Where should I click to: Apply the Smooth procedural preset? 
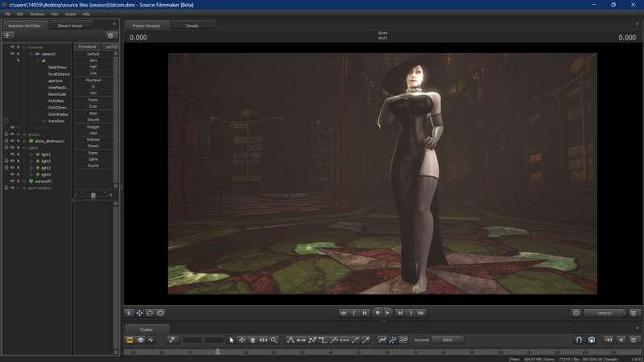(x=93, y=119)
